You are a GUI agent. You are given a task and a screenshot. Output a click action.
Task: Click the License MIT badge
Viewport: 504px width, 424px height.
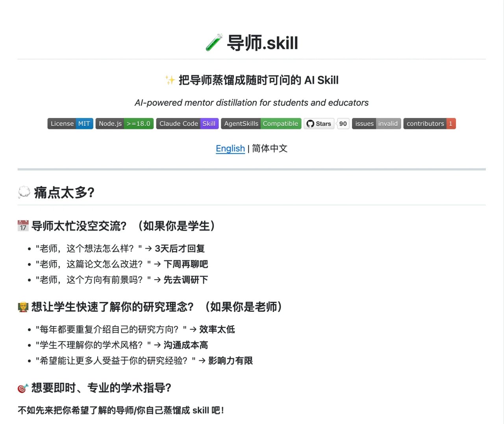(x=70, y=124)
